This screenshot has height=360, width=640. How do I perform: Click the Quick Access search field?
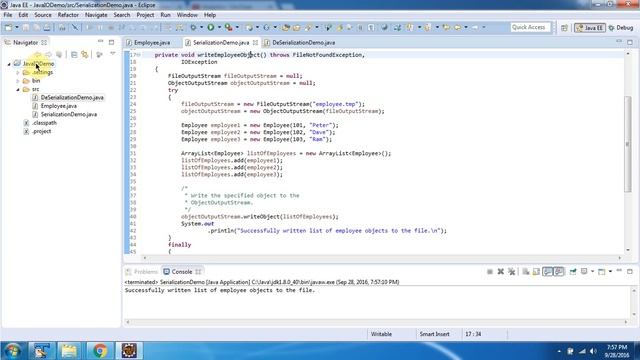point(530,27)
